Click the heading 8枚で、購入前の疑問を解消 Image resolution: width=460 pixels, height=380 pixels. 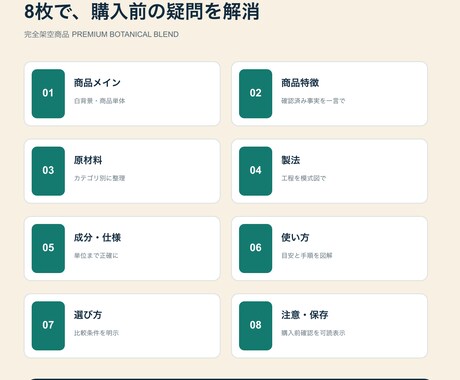coord(142,11)
